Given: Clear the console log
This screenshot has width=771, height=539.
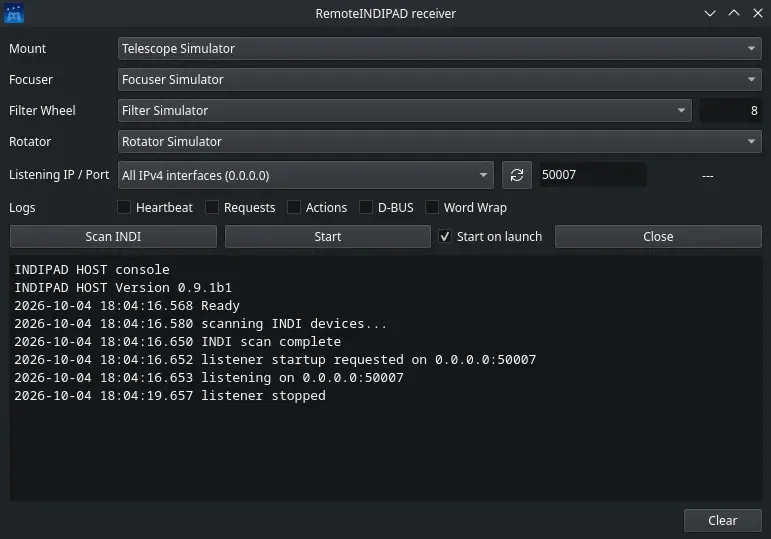Looking at the screenshot, I should pyautogui.click(x=722, y=520).
